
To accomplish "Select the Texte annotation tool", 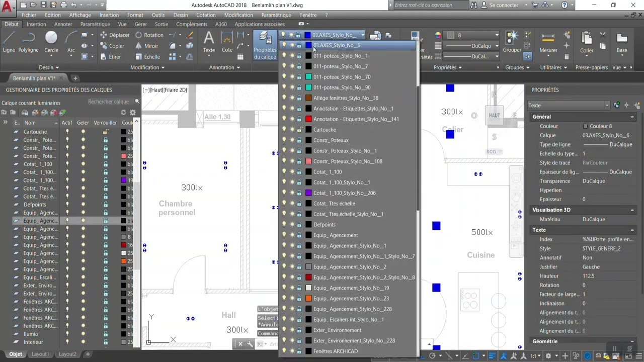I will [209, 42].
